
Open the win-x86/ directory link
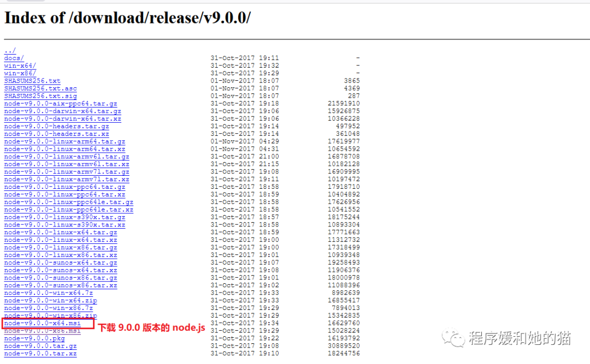[20, 73]
